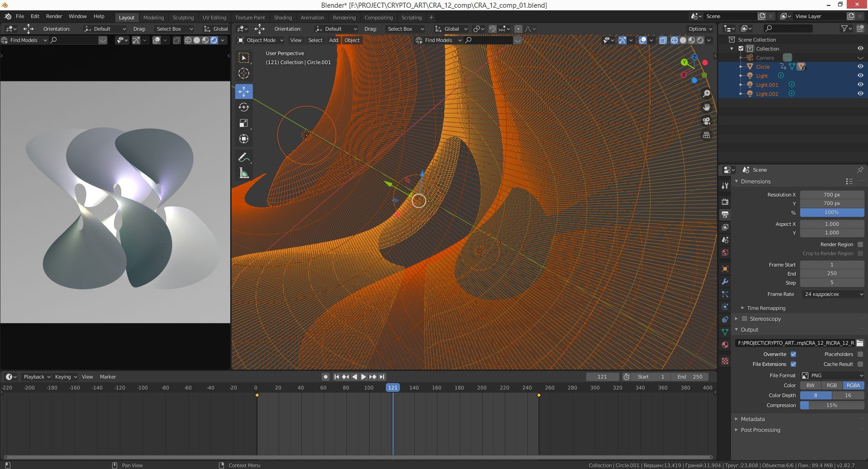Viewport: 868px width, 469px height.
Task: Activate the Annotate tool
Action: coord(244,157)
